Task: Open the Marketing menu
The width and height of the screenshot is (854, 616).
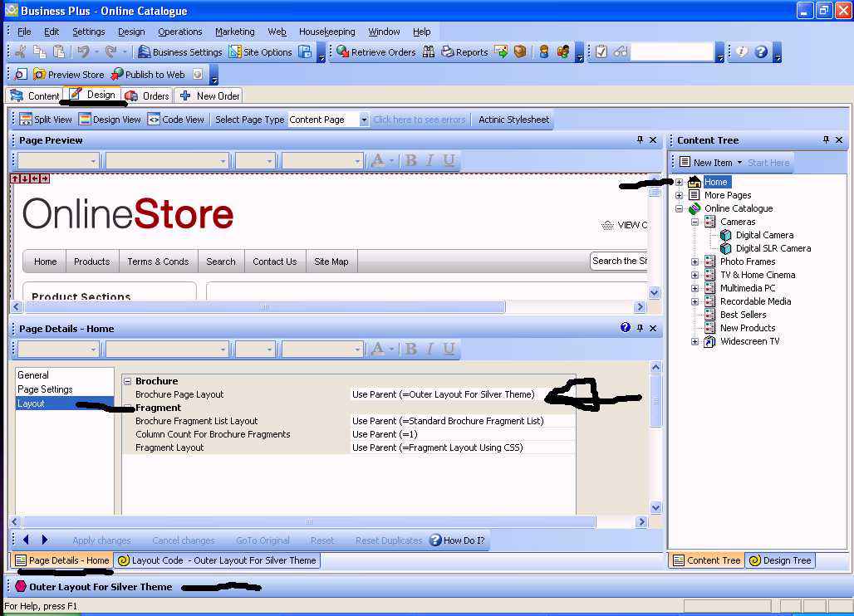Action: (x=234, y=32)
